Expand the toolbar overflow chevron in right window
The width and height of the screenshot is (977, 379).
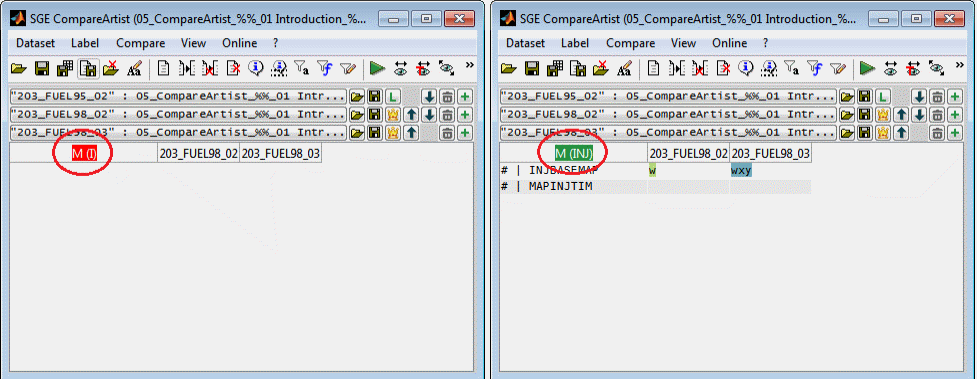click(x=960, y=65)
